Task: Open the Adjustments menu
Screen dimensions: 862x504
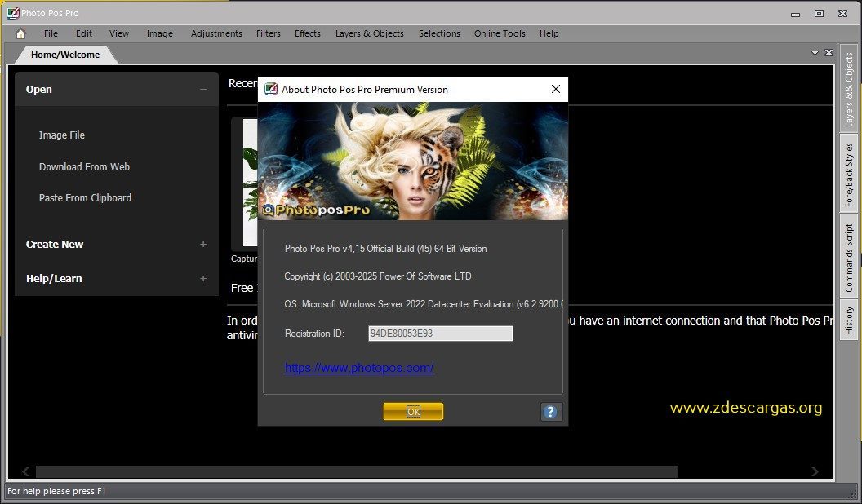Action: [216, 33]
